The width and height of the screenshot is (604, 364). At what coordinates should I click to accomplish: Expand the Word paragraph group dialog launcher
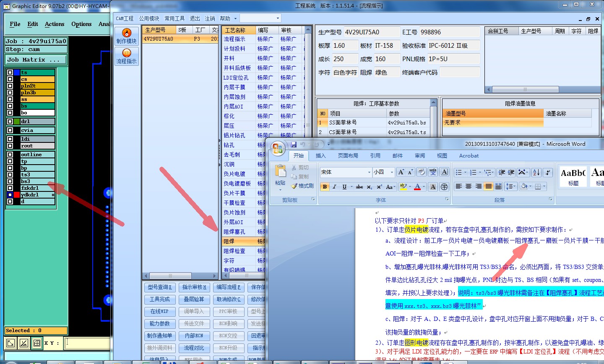pyautogui.click(x=550, y=199)
